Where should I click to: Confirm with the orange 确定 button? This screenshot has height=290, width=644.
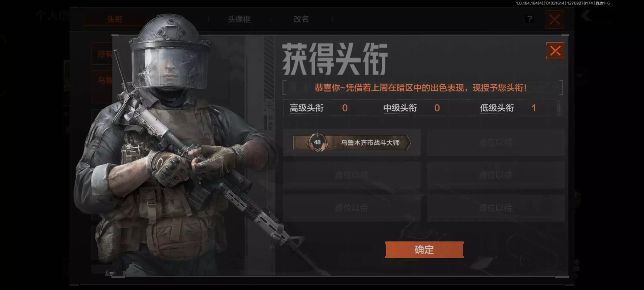[424, 250]
